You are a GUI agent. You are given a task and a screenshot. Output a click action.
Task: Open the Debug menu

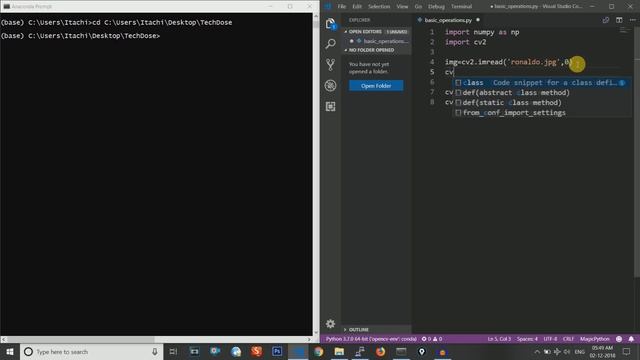[436, 6]
